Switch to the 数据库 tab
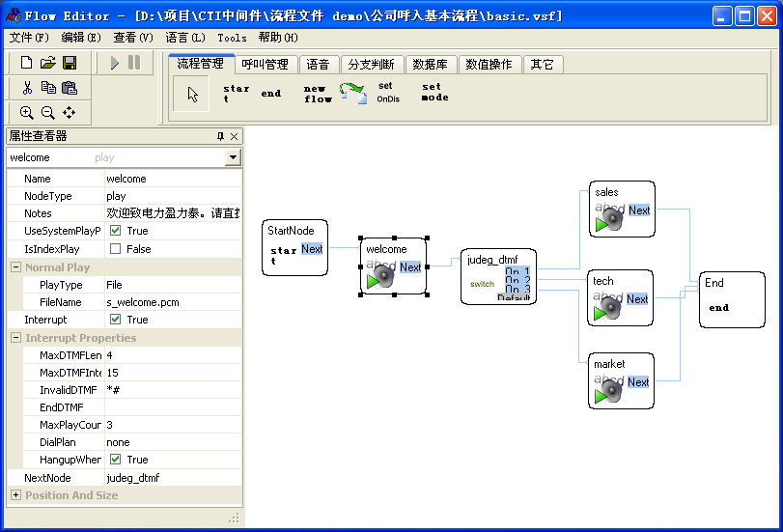 point(430,65)
